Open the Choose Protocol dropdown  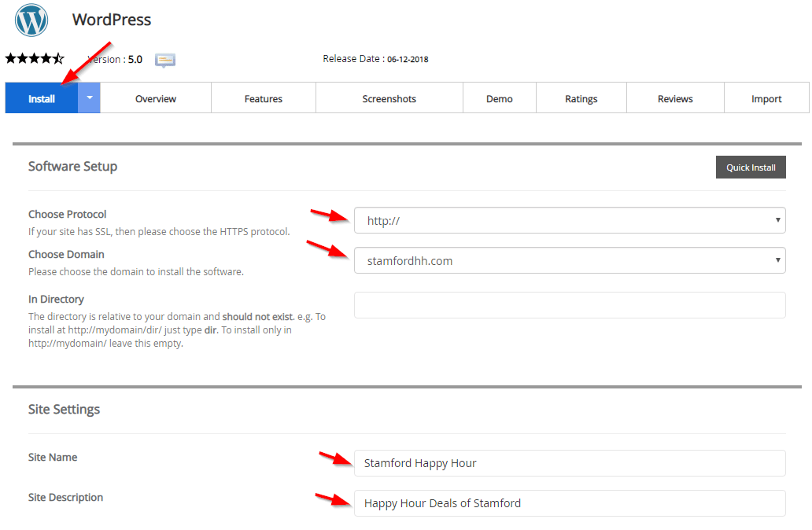pos(570,220)
